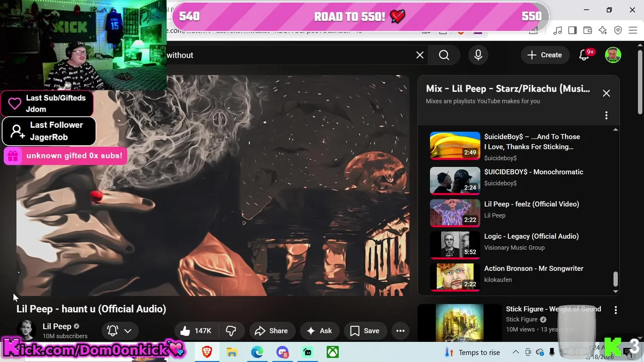Like the haunt u video

pos(196,331)
